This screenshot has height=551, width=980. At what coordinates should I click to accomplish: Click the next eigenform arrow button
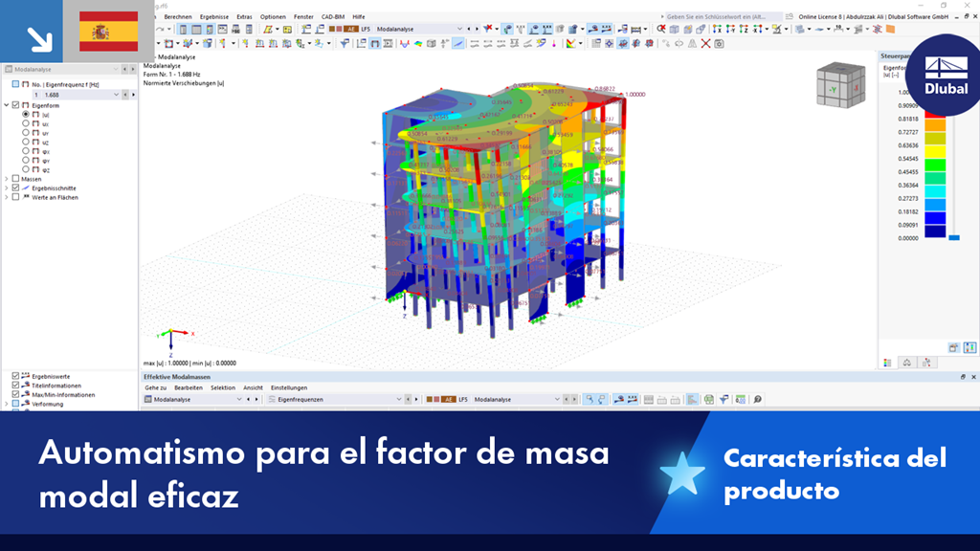tap(133, 93)
